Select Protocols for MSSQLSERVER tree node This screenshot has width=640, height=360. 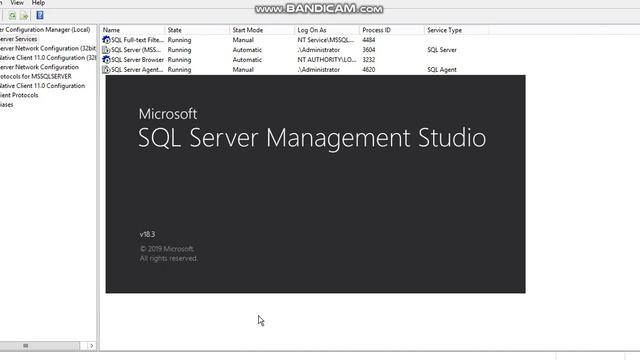(36, 76)
